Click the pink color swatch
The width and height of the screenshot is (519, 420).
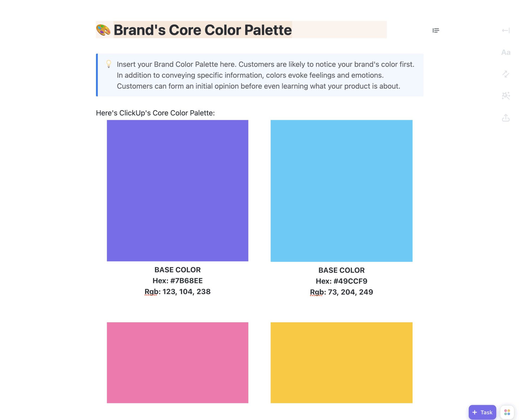[177, 363]
